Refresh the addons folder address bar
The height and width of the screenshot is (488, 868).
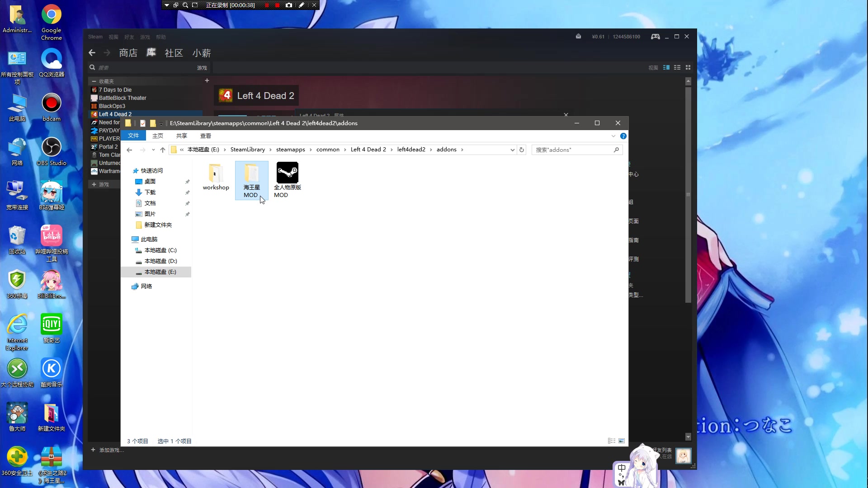pyautogui.click(x=522, y=150)
